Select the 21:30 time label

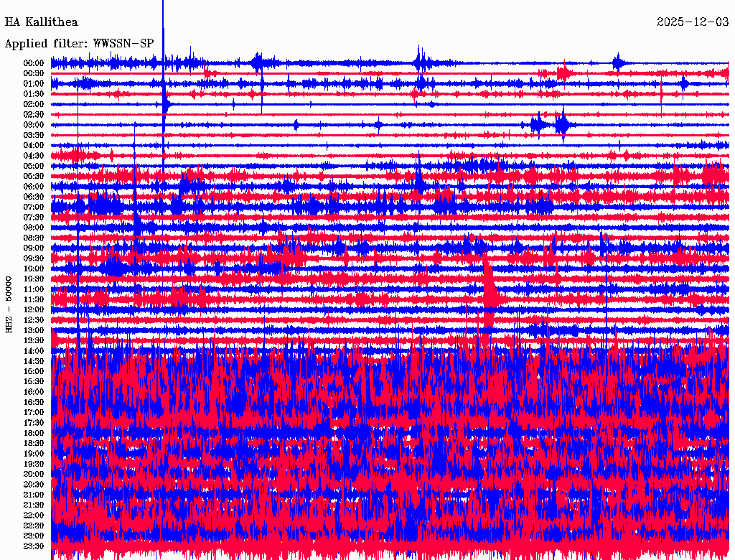pos(34,505)
